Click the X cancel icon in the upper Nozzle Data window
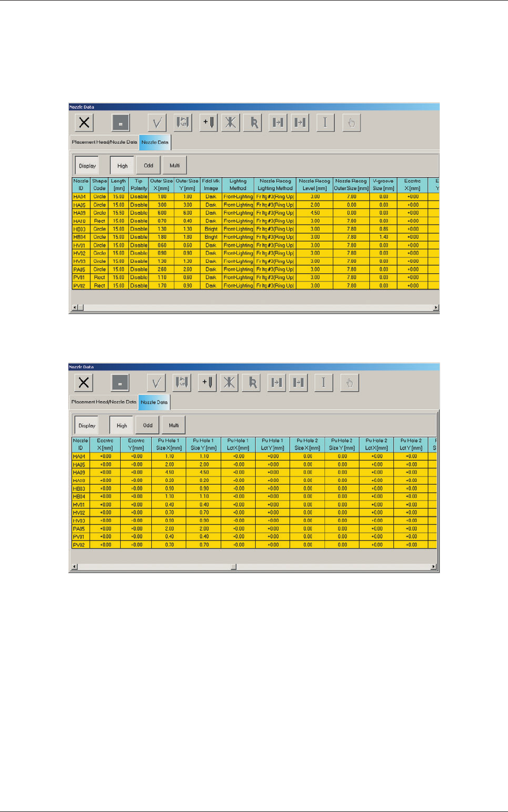 tap(84, 122)
